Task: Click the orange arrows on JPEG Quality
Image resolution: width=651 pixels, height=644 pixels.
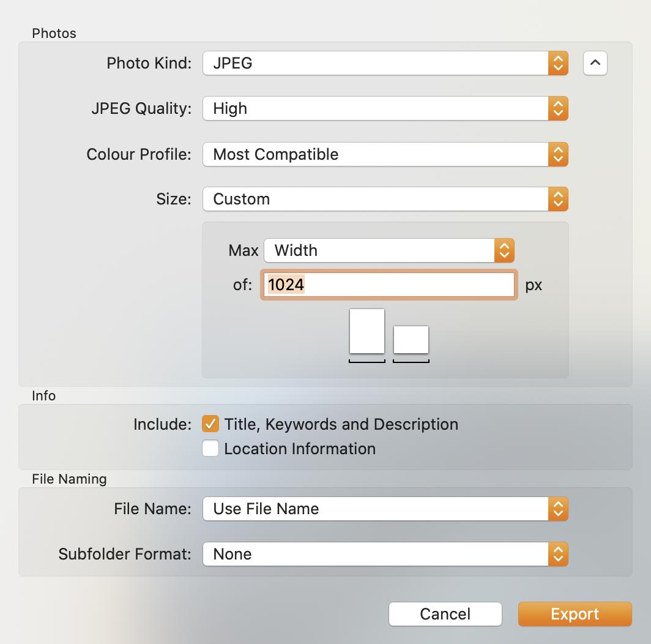Action: (x=557, y=108)
